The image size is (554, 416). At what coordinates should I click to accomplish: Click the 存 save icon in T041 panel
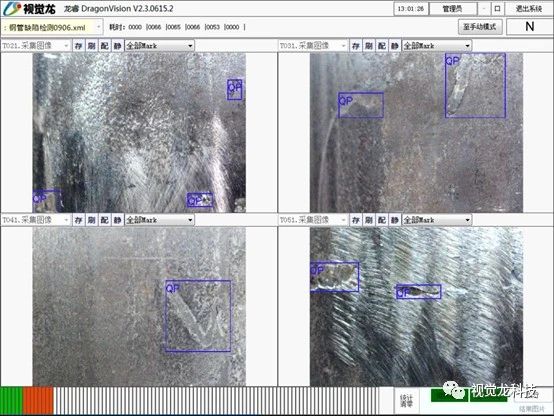point(78,220)
